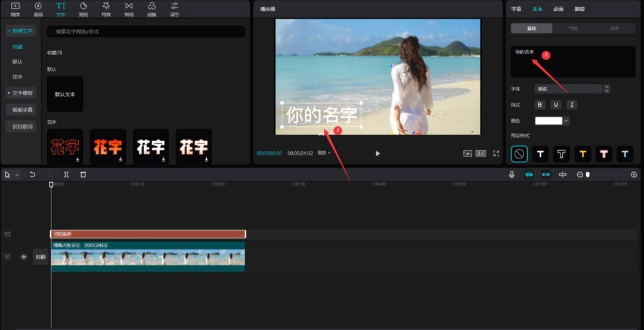Image resolution: width=644 pixels, height=330 pixels.
Task: Click the 智能字幕 button
Action: click(x=21, y=110)
